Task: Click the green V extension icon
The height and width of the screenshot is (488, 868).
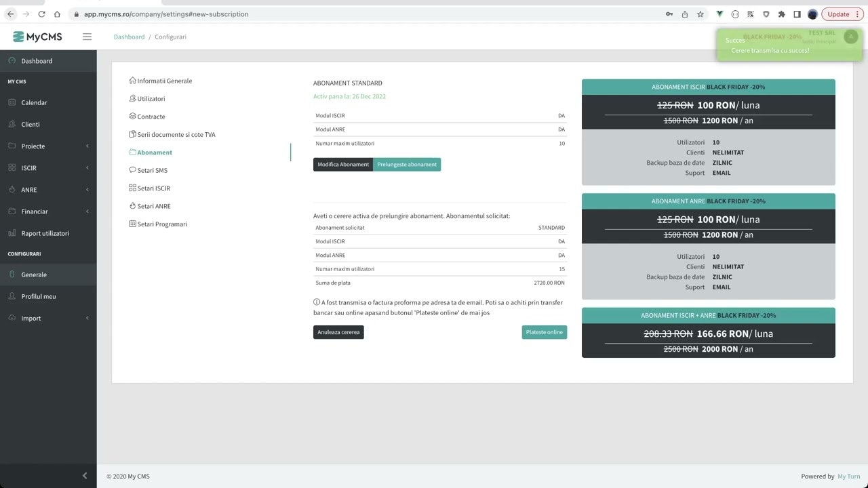Action: (x=719, y=14)
